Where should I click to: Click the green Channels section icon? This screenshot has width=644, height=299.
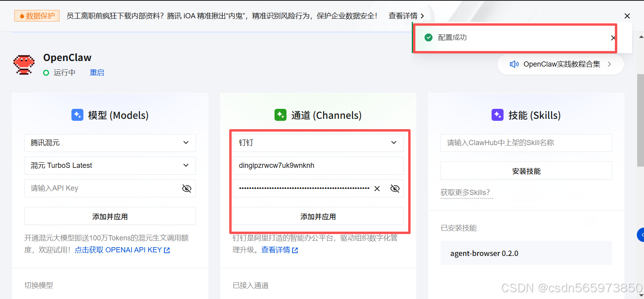(281, 115)
